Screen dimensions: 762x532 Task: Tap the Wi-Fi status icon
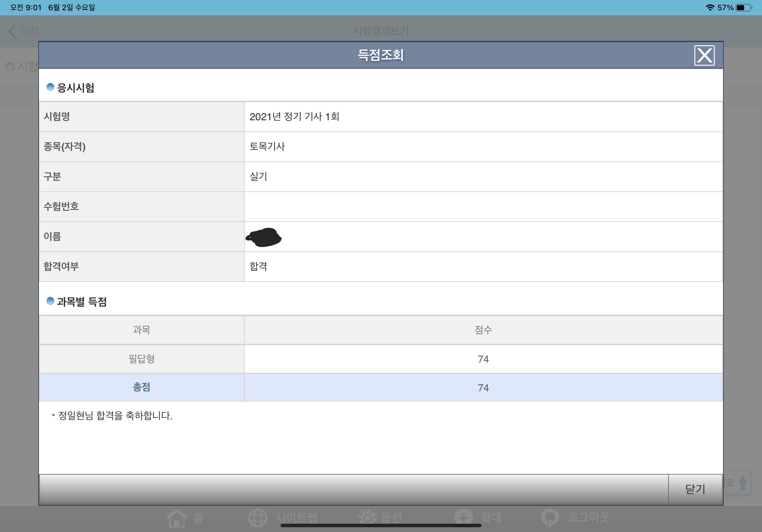click(x=710, y=7)
